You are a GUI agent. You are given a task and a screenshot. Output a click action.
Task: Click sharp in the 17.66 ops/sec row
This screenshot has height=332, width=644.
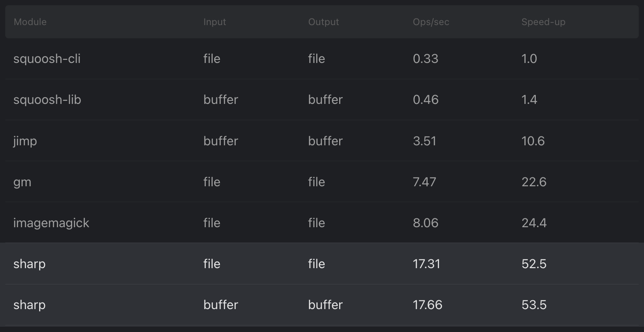coord(29,305)
